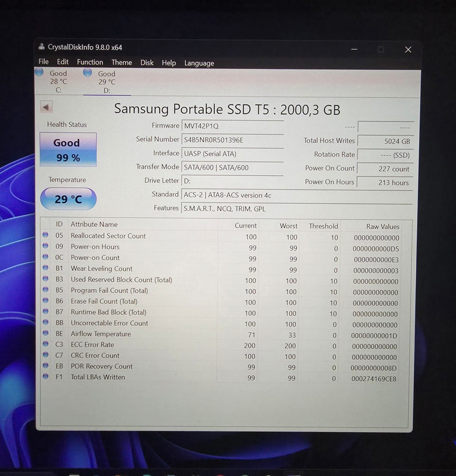Select the ECC Error Rate row name
The image size is (456, 476).
tap(92, 344)
